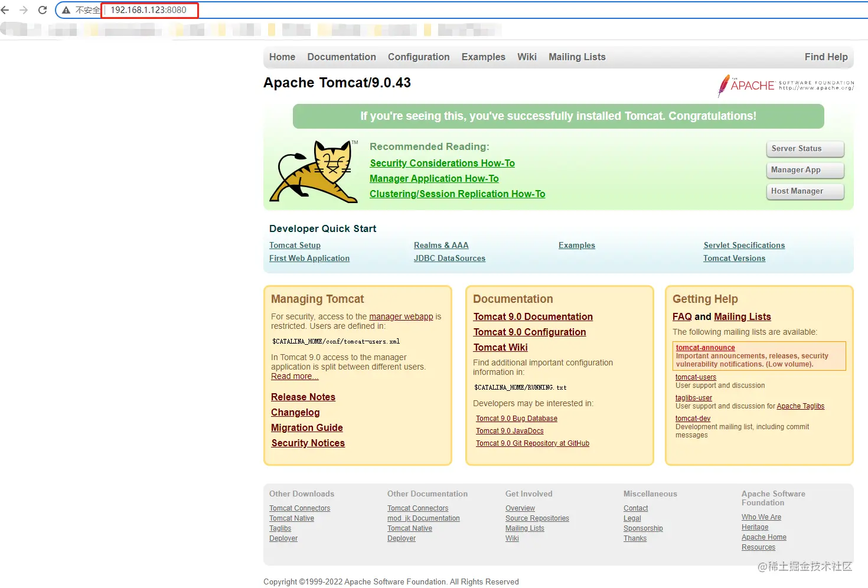The width and height of the screenshot is (868, 588).
Task: Open Tomcat Connectors under Other Downloads
Action: [x=299, y=508]
